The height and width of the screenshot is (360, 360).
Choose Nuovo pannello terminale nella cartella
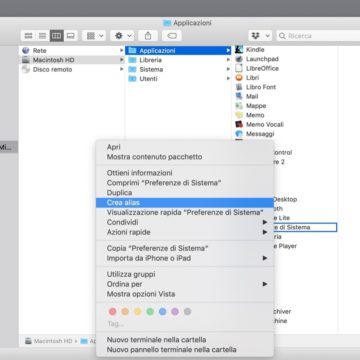[185, 350]
